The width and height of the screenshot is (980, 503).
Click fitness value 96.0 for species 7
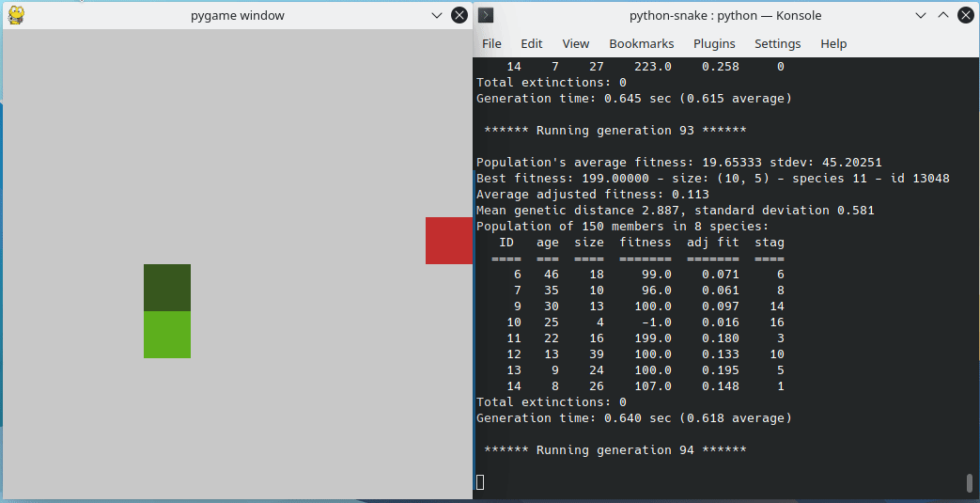[x=656, y=291]
